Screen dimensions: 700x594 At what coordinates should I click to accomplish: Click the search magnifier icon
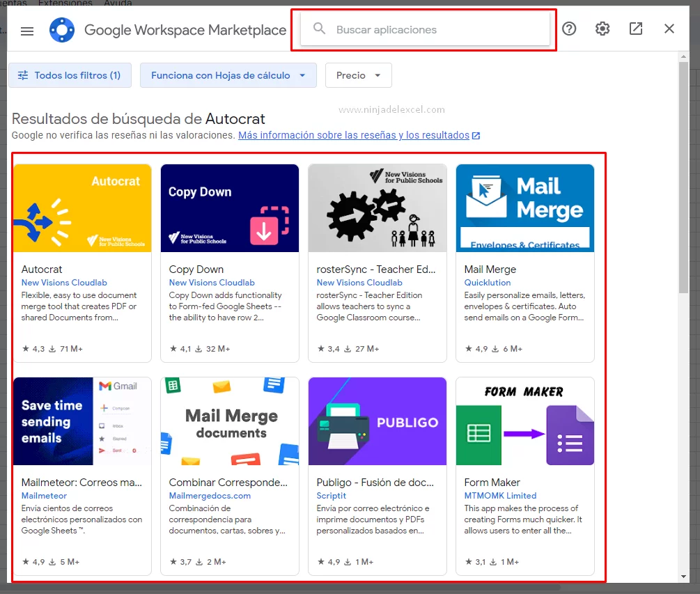[319, 29]
